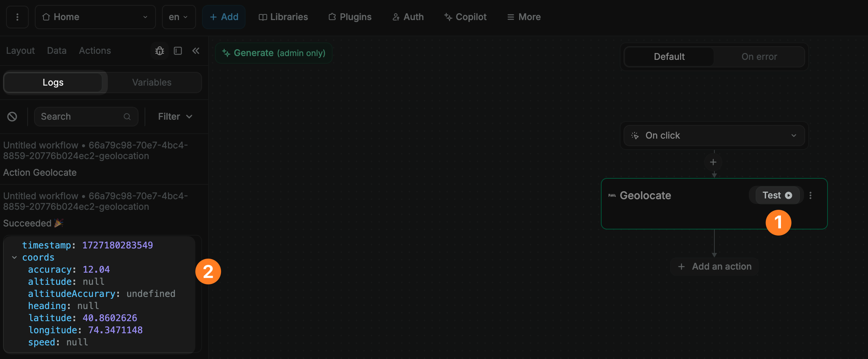This screenshot has width=868, height=359.
Task: Open Geolocate action three-dot options
Action: pyautogui.click(x=810, y=195)
